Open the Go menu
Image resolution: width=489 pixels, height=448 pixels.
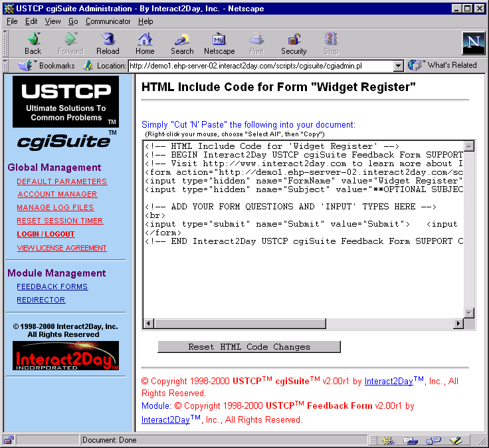tap(73, 21)
